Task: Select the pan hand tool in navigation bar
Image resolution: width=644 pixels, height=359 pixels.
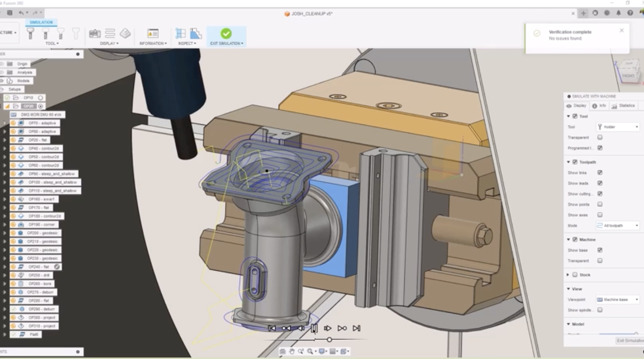Action: [292, 351]
